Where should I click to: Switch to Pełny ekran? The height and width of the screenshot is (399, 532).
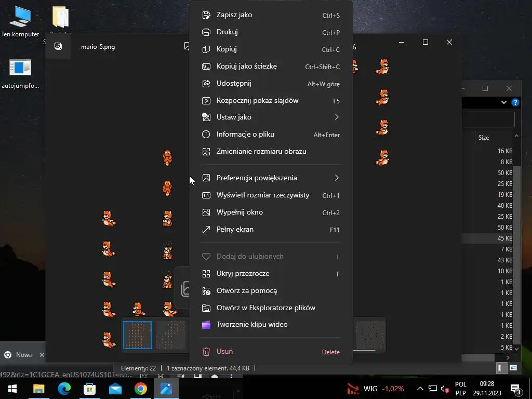point(271,230)
